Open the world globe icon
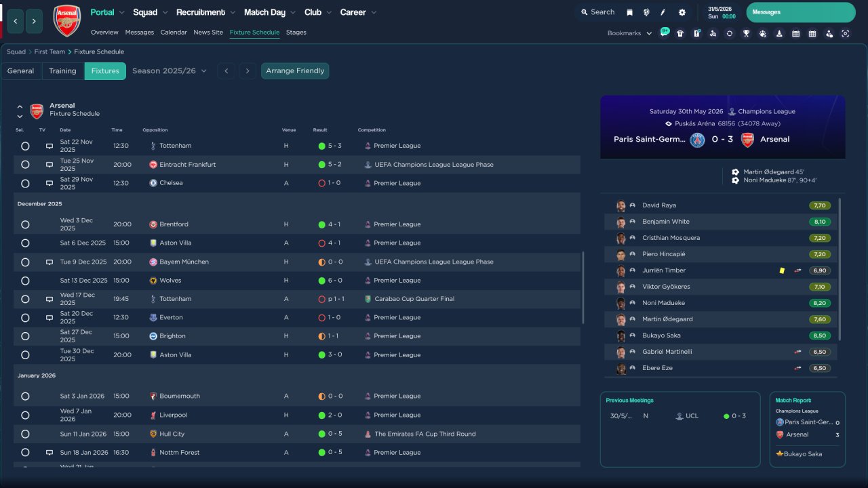This screenshot has height=488, width=868. 646,12
